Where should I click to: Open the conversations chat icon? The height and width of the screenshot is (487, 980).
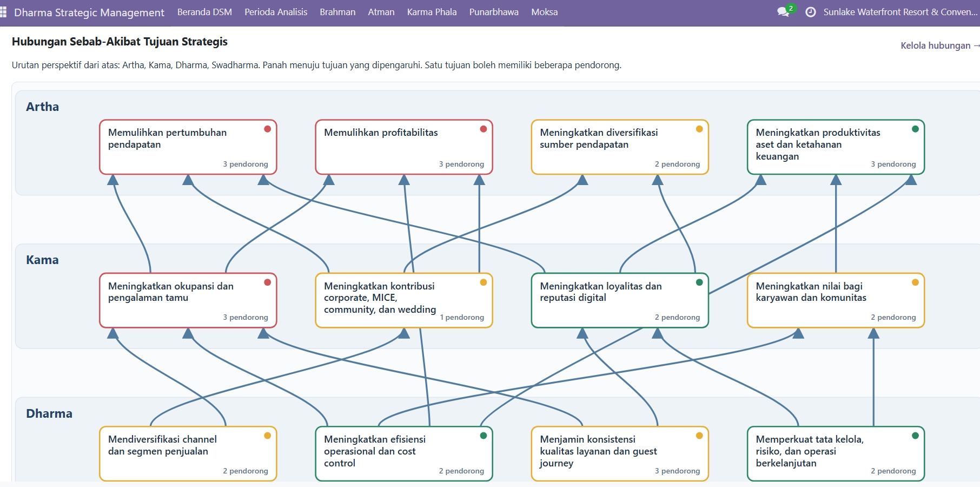pyautogui.click(x=783, y=12)
